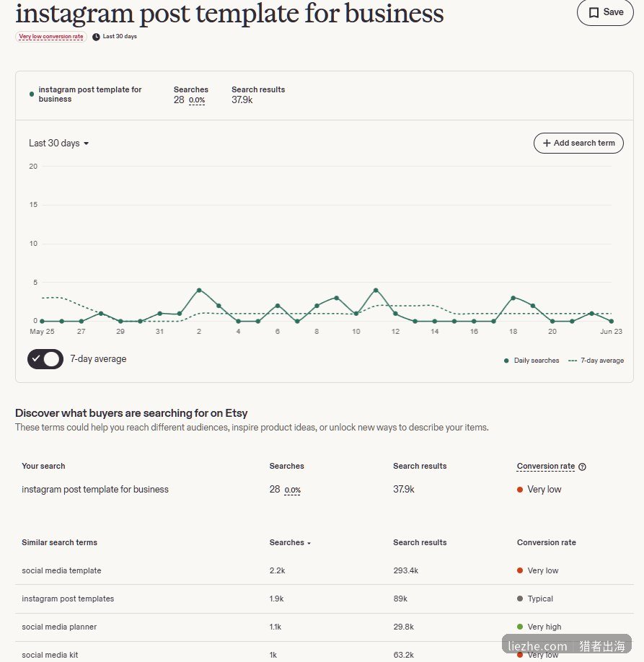Click the Jun 18 data point on chart

coord(513,298)
